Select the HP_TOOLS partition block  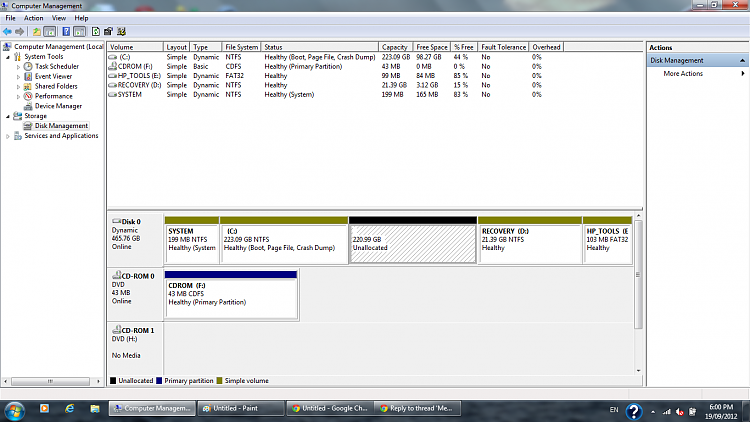608,241
